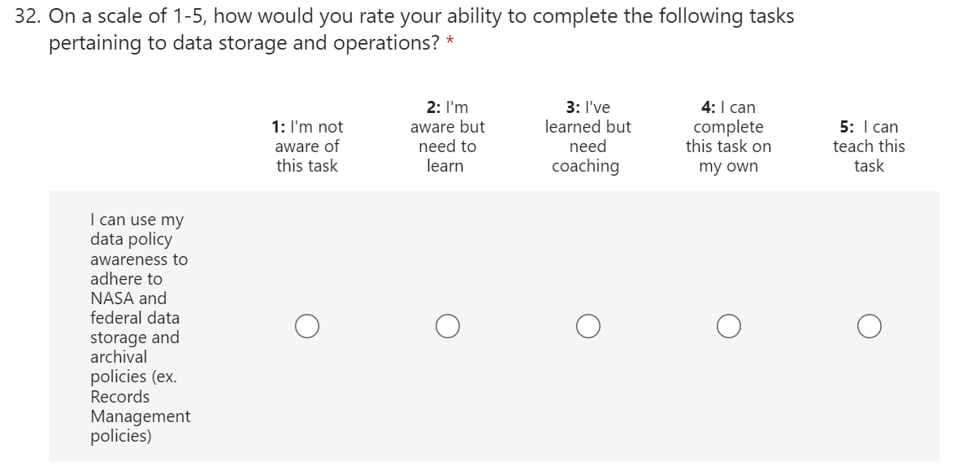
Task: Click the "2: I'm aware but need to learn" header
Action: click(447, 137)
